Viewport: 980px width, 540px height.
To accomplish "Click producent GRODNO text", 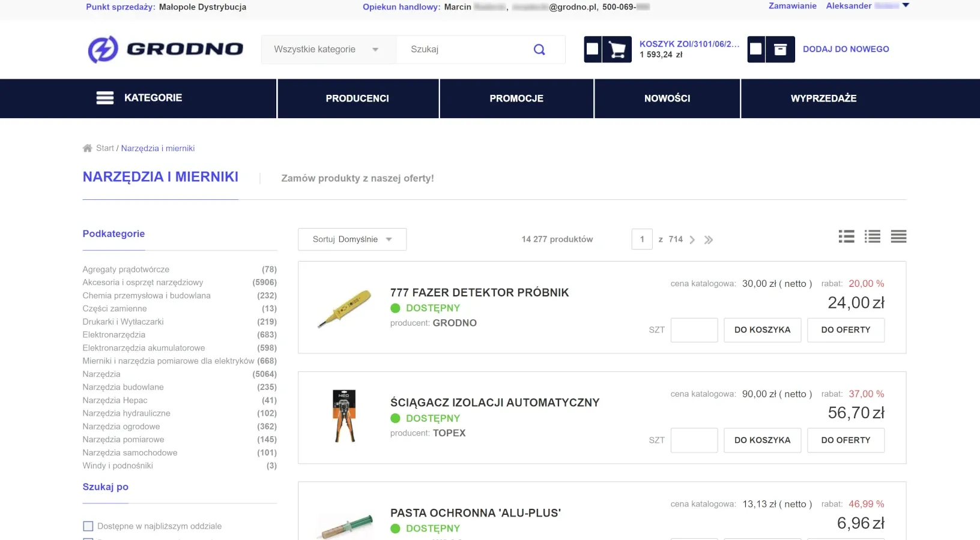I will (x=455, y=323).
